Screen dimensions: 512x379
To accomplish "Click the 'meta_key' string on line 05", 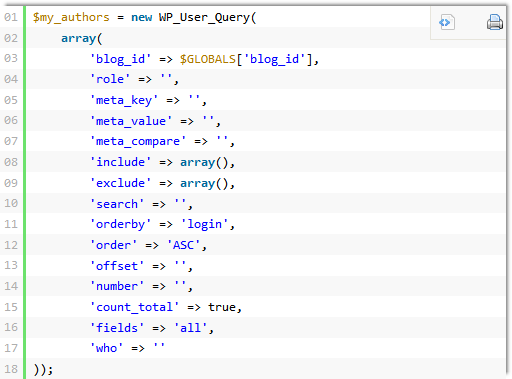I will 124,100.
